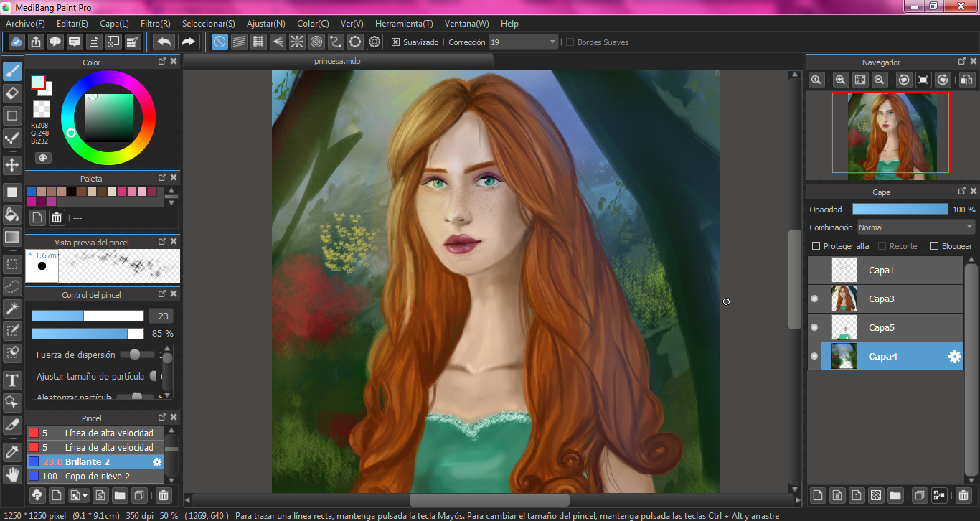
Task: Show the hidden Capa1 layer
Action: pos(814,271)
